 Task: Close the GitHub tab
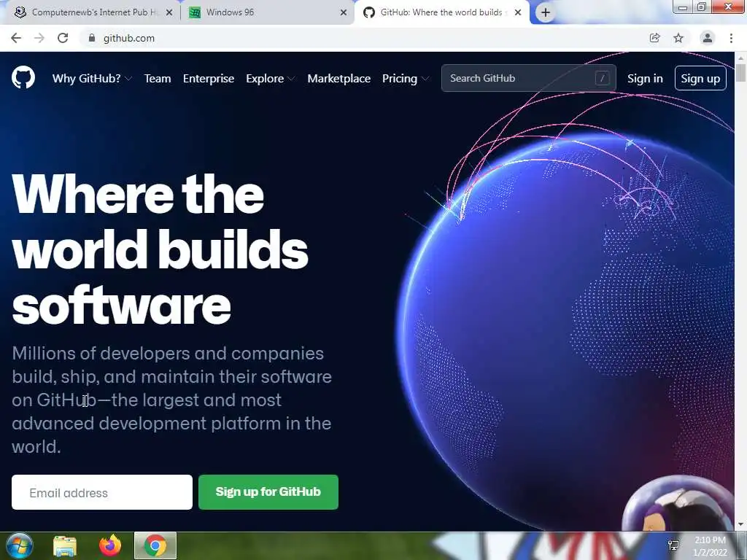[518, 12]
